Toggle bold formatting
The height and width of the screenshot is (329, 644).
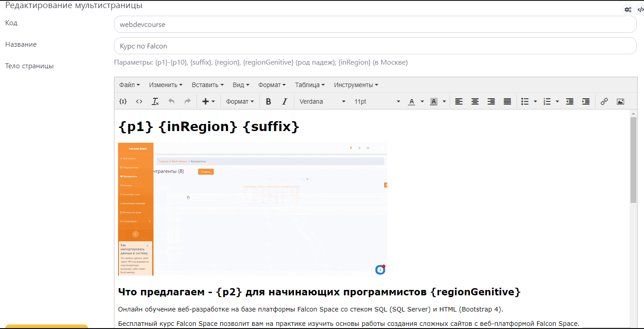click(x=268, y=101)
